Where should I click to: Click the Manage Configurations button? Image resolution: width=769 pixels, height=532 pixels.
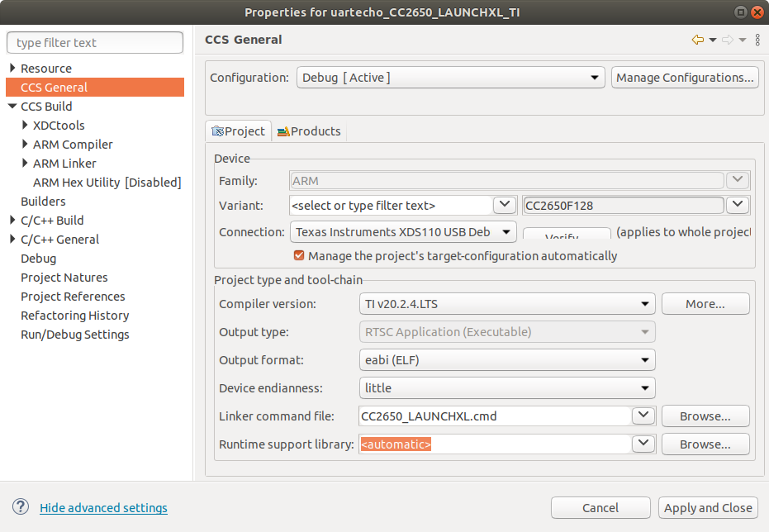[684, 77]
